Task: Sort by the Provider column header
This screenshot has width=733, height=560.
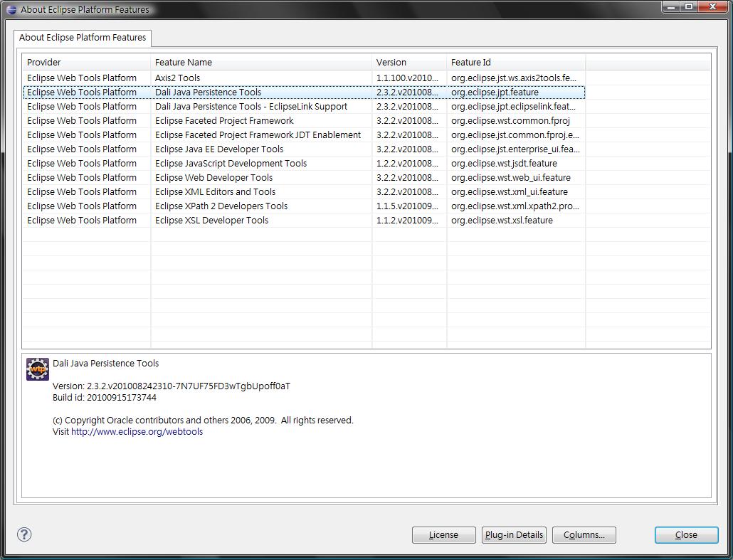Action: click(x=87, y=62)
